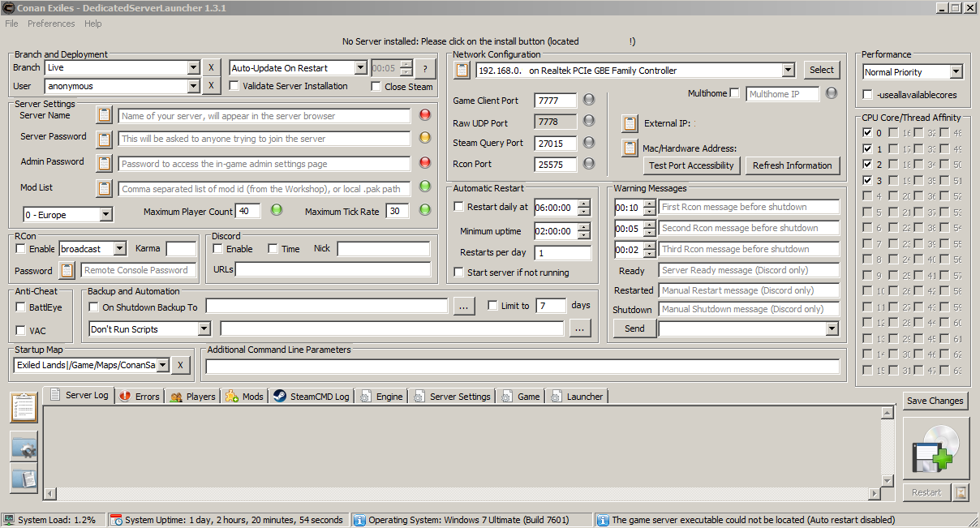
Task: Switch to the Errors tab
Action: tap(139, 397)
